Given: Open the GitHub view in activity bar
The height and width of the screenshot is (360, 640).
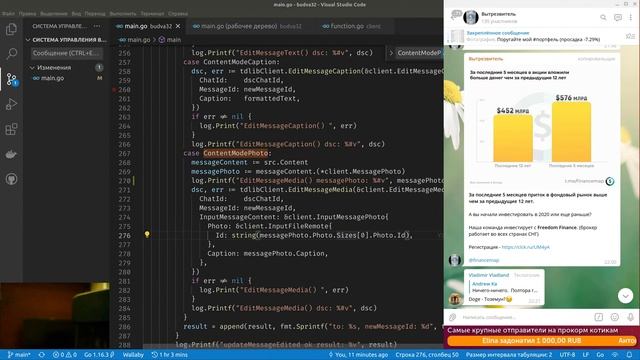Looking at the screenshot, I should click(x=11, y=179).
